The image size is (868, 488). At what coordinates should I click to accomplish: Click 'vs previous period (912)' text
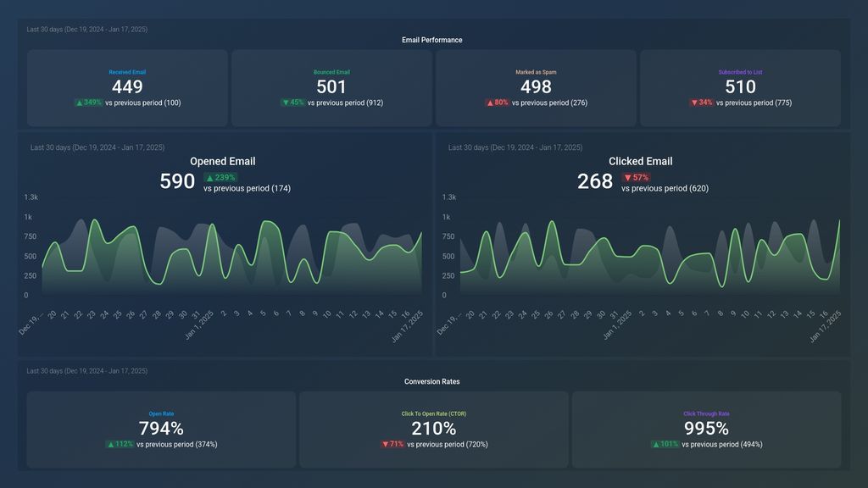click(346, 103)
